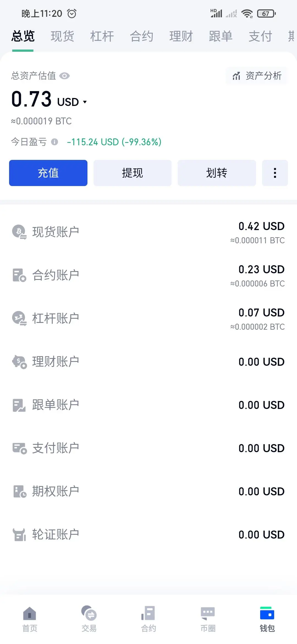Viewport: 297px width, 644px height.
Task: Open 杠杆账户 via its icon
Action: 19,318
